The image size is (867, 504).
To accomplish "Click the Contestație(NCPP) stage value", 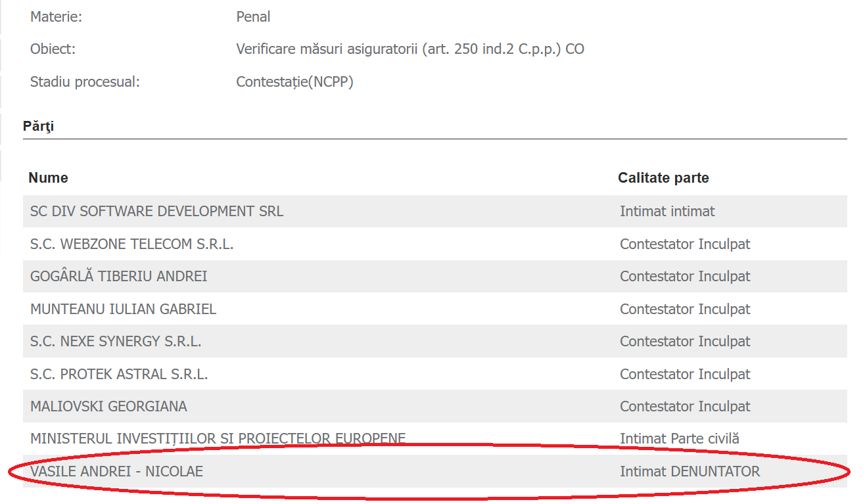I will (x=294, y=82).
